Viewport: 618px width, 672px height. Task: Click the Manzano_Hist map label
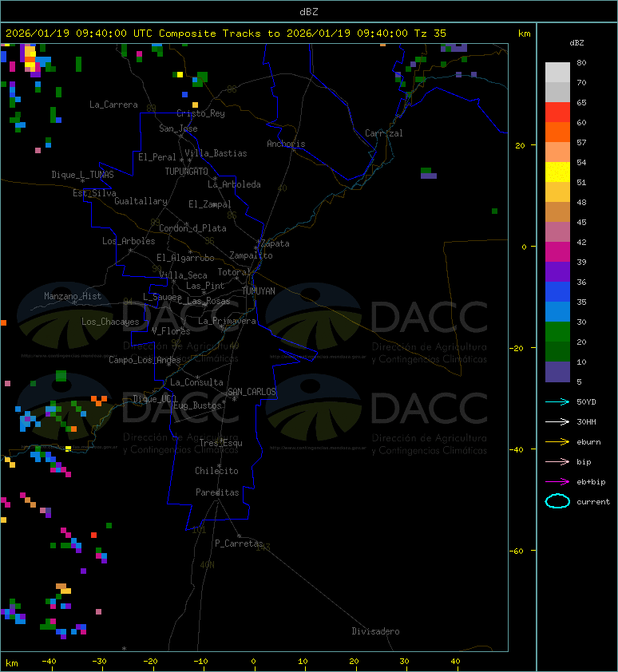point(73,296)
